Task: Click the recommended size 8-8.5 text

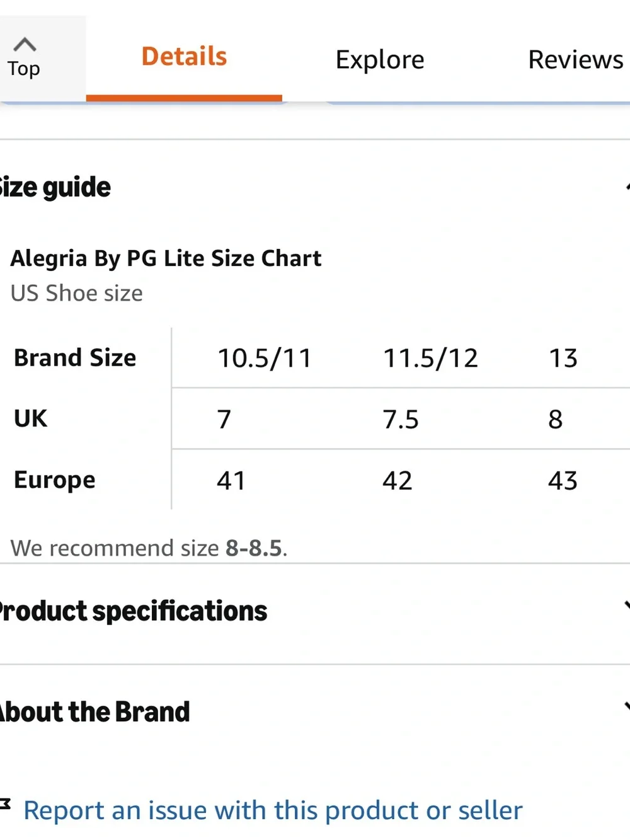Action: (x=254, y=548)
